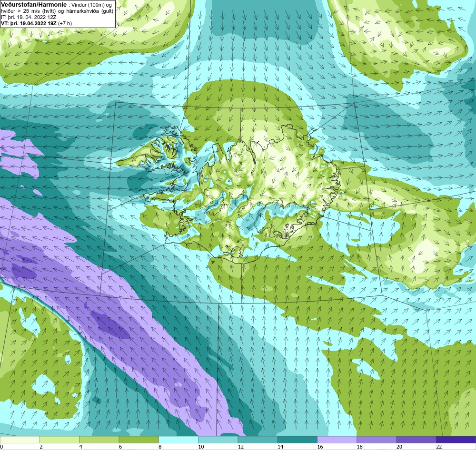Click the "20" legend scale label

[x=399, y=446]
